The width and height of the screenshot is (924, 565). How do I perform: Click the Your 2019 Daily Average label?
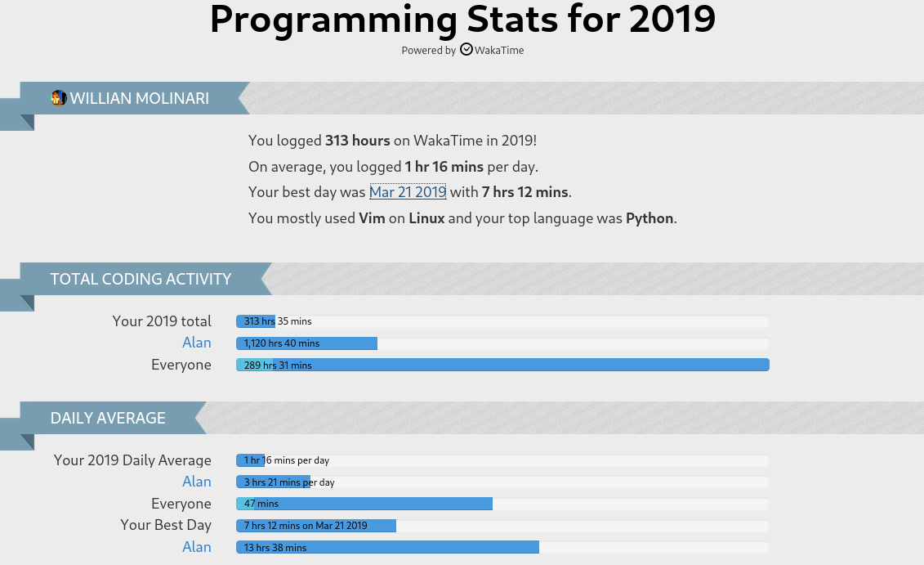132,460
